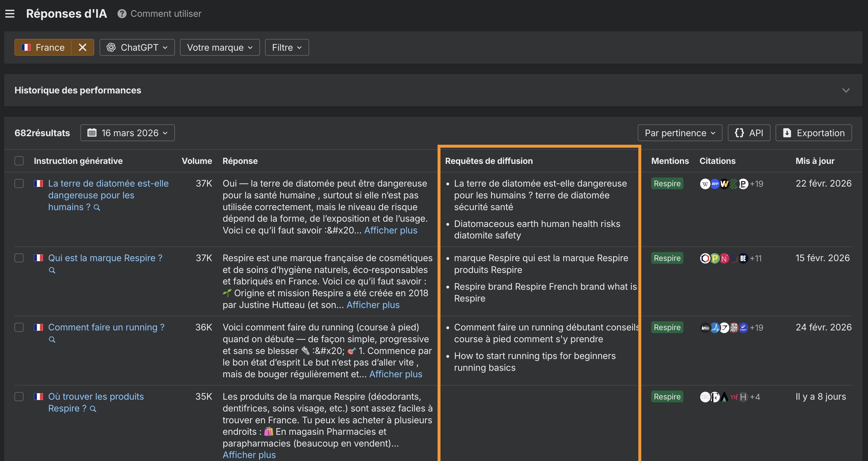Select the Comment faire un running row checkbox
Image resolution: width=868 pixels, height=461 pixels.
[19, 327]
